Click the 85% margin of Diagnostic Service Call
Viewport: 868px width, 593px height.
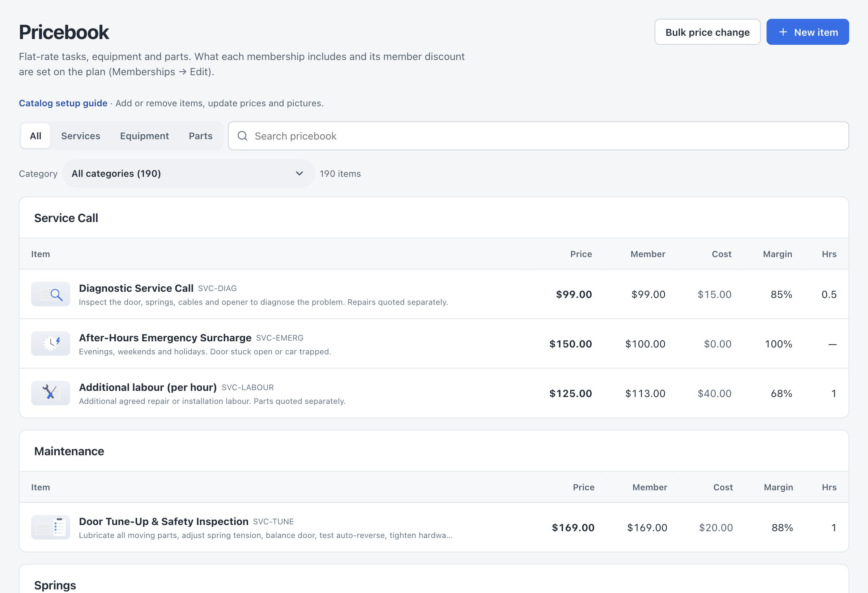click(781, 294)
